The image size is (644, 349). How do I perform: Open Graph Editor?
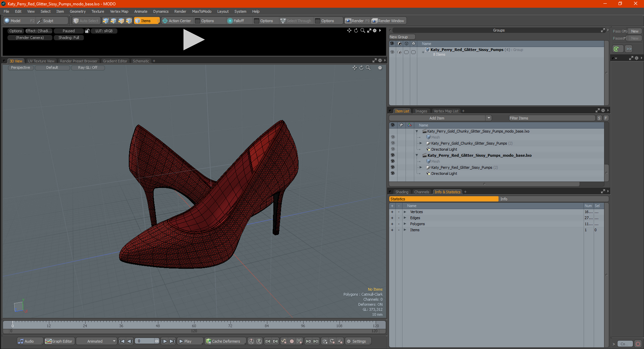59,341
